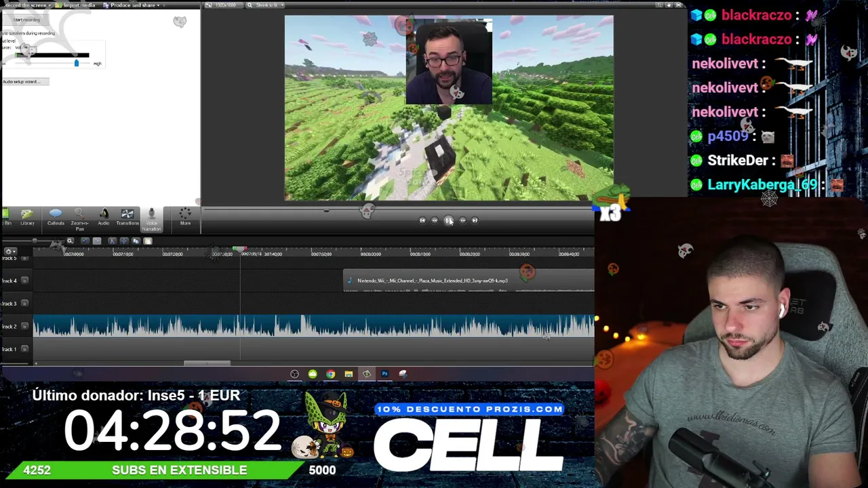Click the timeline Paste button
868x488 pixels.
pos(148,241)
